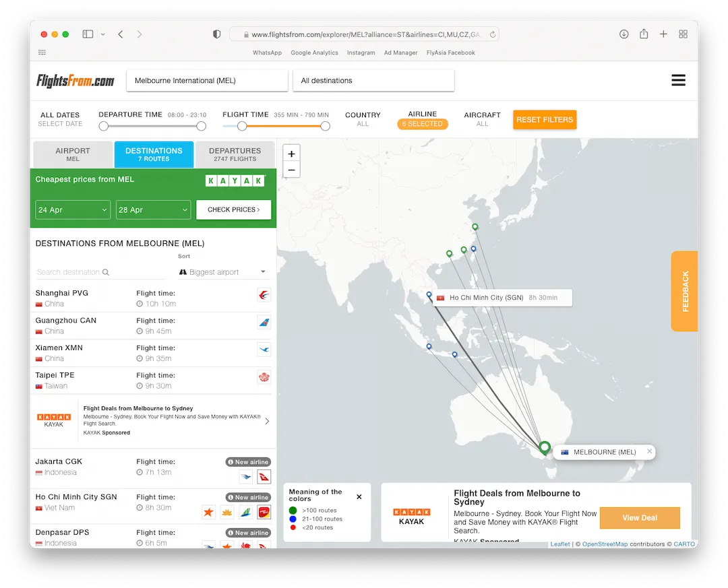Open the 24 Apr departure date dropdown
The image size is (728, 588).
(73, 210)
